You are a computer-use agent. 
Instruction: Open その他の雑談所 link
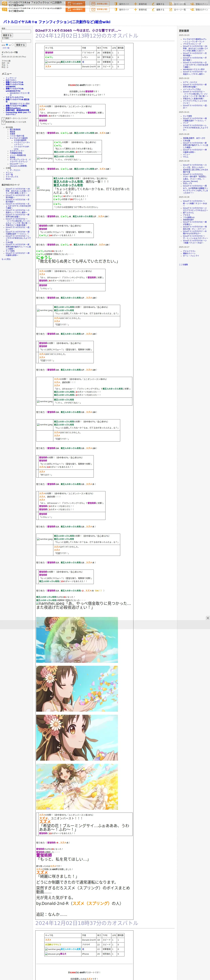click(x=20, y=140)
